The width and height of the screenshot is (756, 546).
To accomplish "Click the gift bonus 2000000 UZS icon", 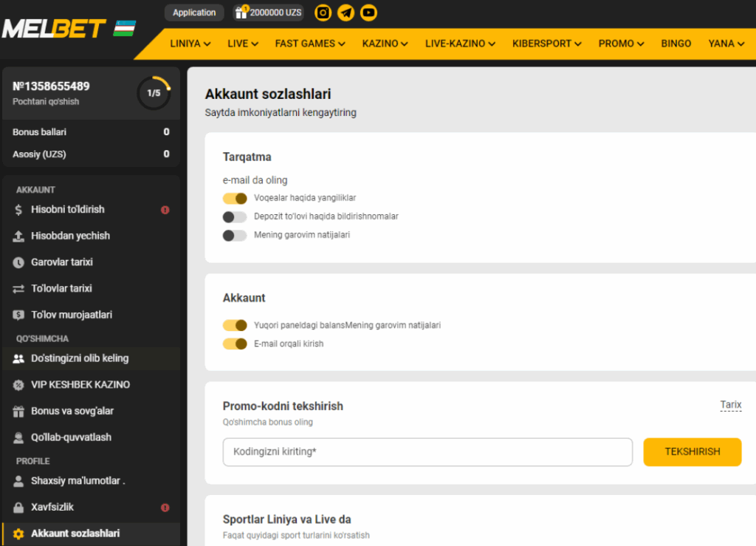I will 241,13.
